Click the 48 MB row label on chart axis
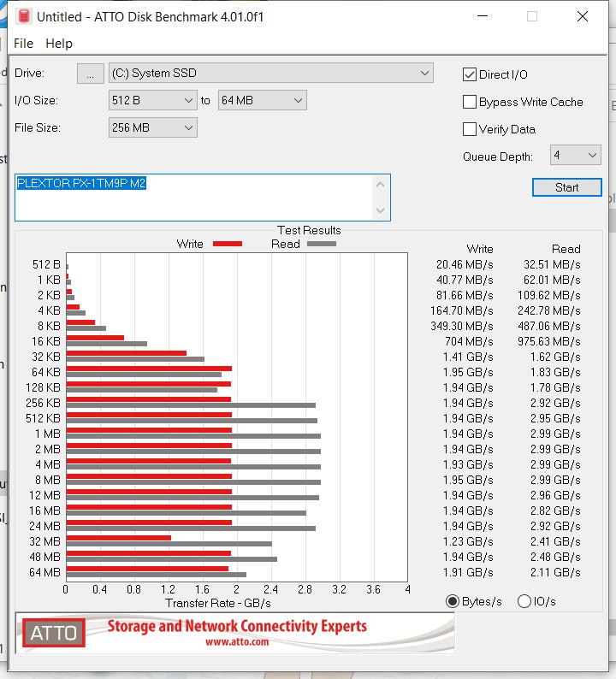Screen dimensions: 616x679 (44, 557)
